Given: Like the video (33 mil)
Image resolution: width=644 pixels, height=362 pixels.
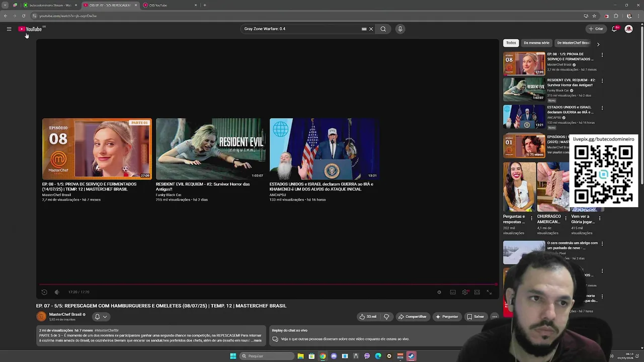Looking at the screenshot, I should coord(368,317).
